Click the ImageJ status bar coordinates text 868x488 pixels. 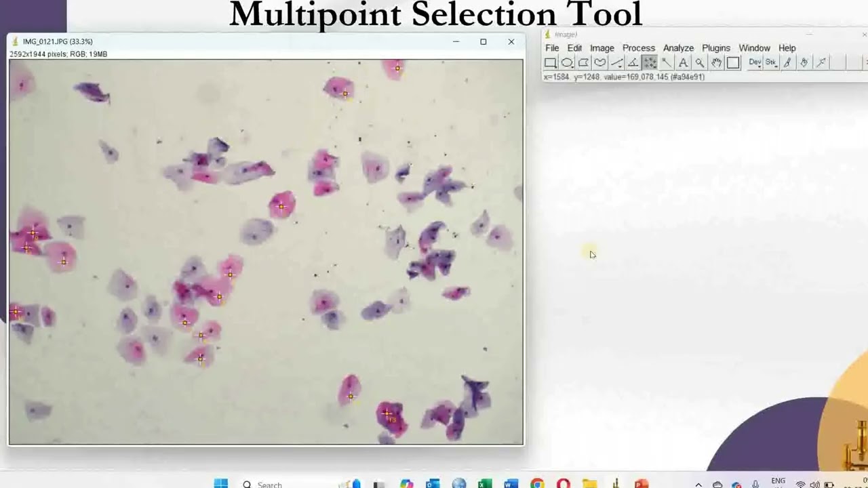coord(624,77)
